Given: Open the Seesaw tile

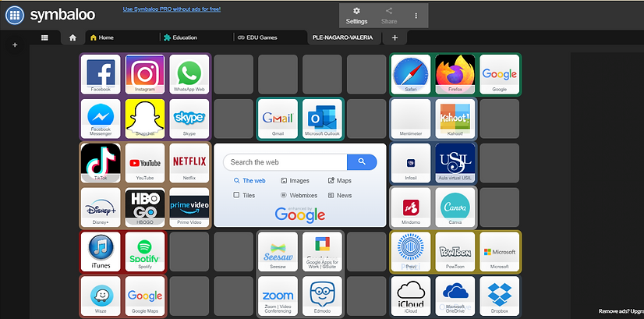Looking at the screenshot, I should pyautogui.click(x=278, y=252).
